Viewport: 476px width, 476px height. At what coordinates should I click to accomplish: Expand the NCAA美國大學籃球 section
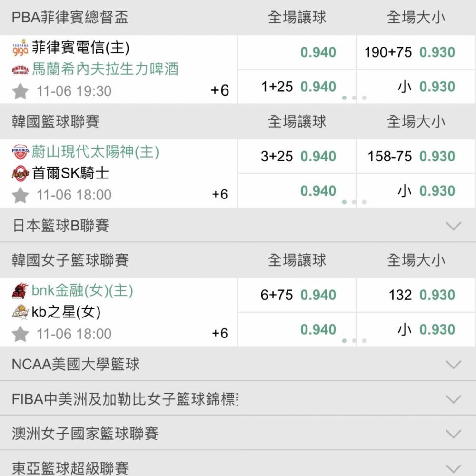click(x=238, y=364)
